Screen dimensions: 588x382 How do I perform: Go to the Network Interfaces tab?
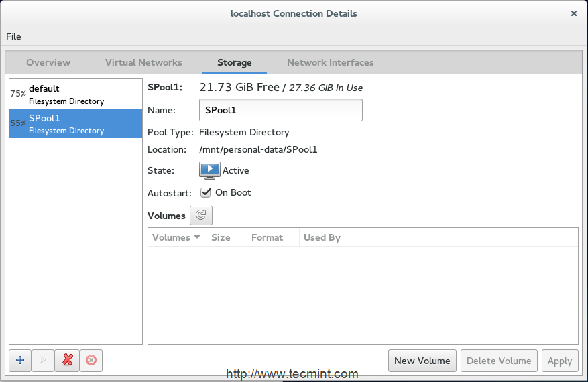tap(330, 62)
